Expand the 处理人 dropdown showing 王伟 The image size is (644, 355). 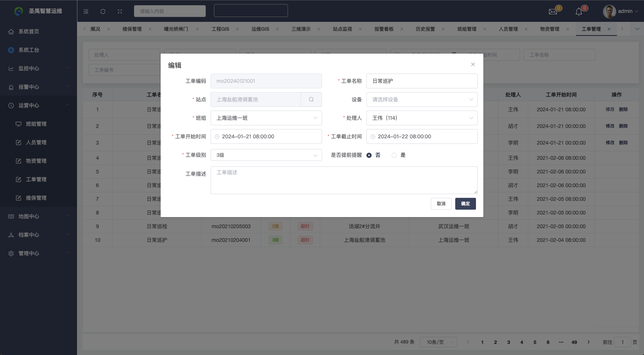422,118
